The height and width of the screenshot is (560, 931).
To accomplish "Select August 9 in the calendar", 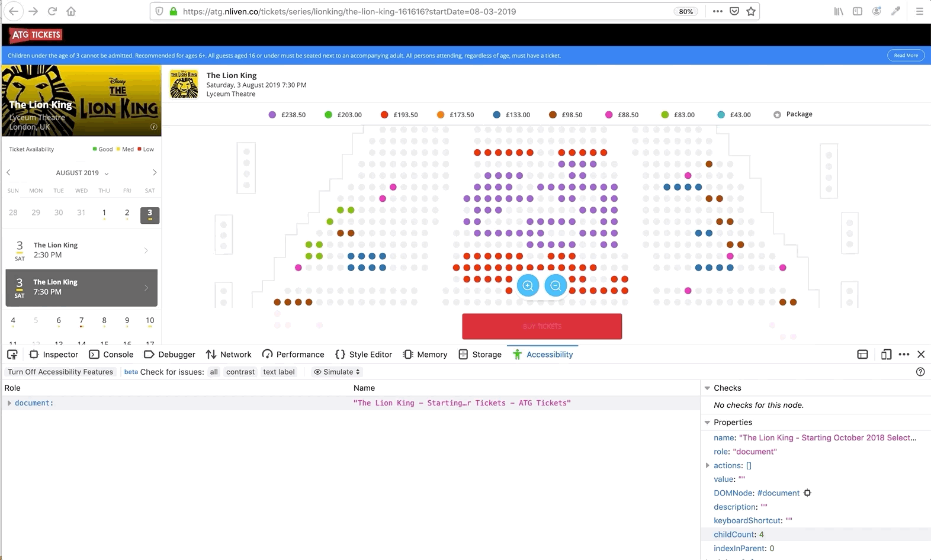I will 127,321.
